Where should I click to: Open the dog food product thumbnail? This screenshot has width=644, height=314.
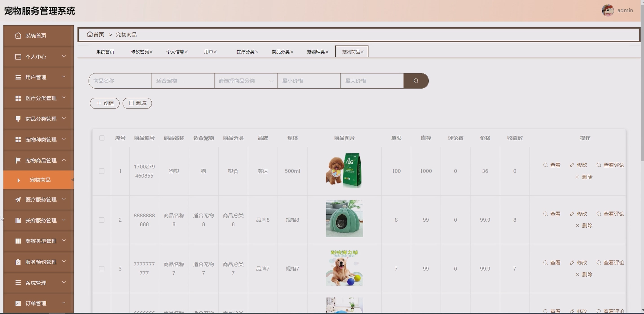tap(344, 170)
